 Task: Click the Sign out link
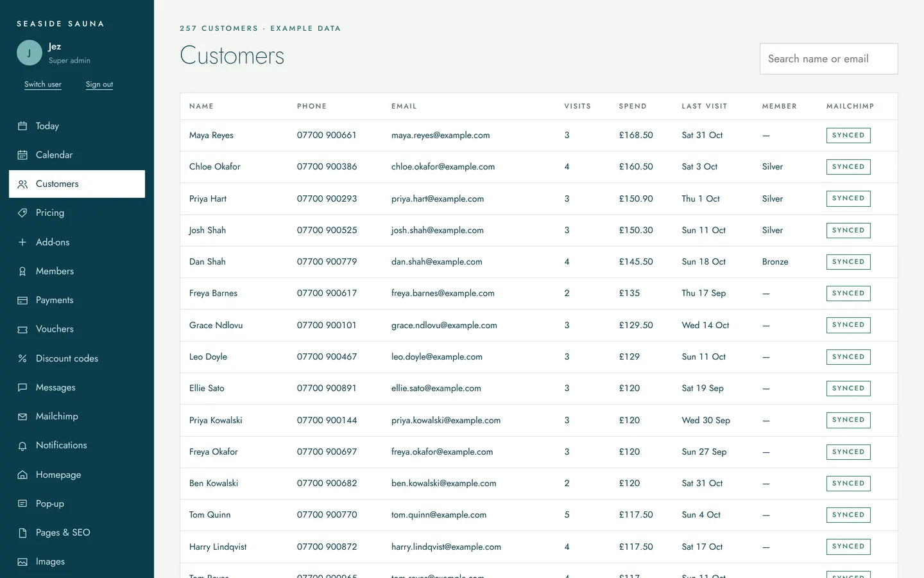click(99, 84)
